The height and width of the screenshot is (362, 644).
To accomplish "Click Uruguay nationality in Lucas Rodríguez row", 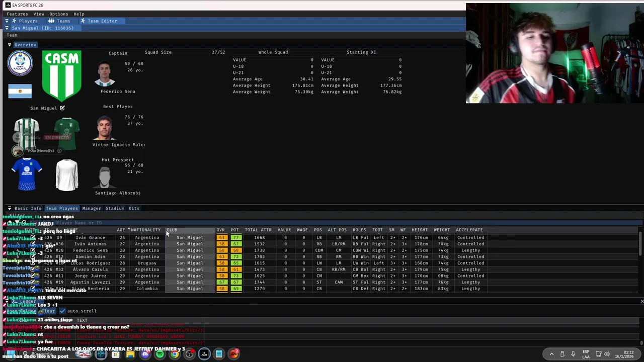I will coord(147,263).
